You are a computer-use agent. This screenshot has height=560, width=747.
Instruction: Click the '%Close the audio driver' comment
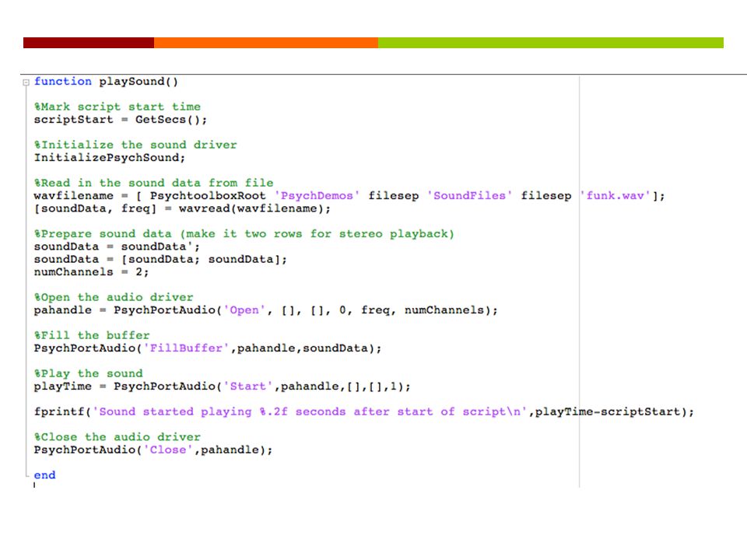117,437
